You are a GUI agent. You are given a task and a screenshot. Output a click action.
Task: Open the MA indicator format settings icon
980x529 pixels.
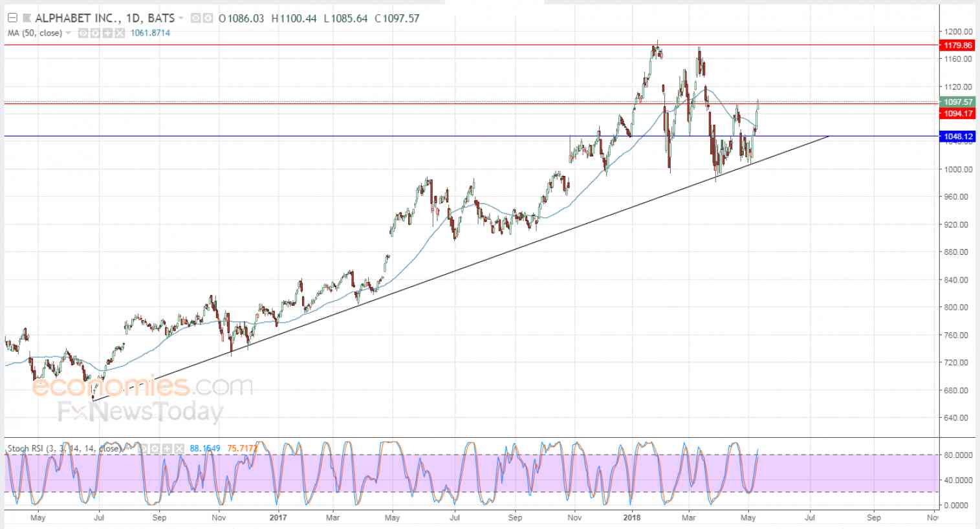click(x=95, y=33)
